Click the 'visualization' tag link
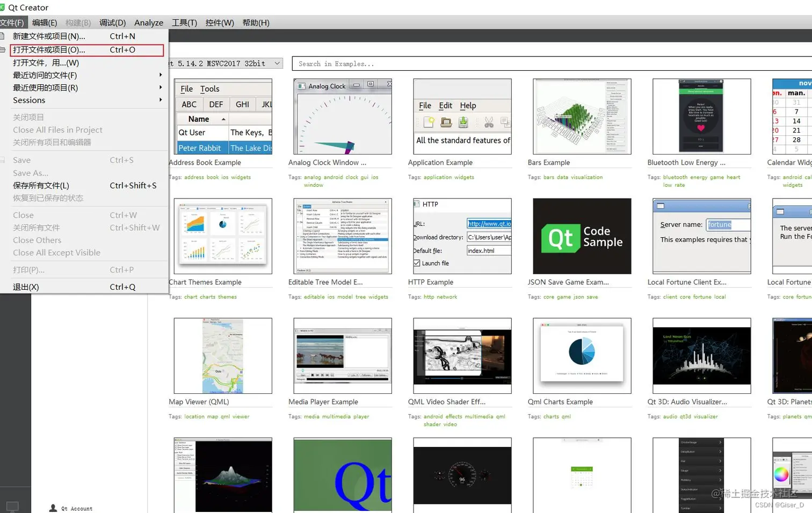812x513 pixels. pos(586,177)
